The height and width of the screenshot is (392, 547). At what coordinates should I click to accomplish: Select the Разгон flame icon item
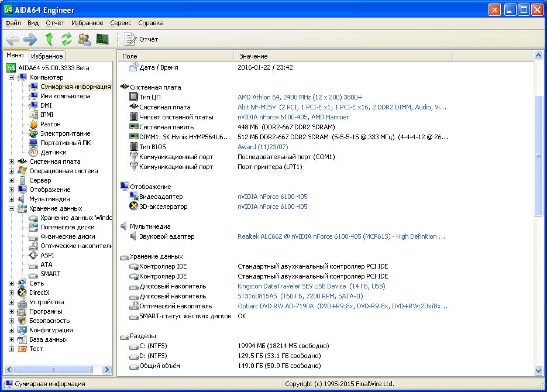(50, 124)
